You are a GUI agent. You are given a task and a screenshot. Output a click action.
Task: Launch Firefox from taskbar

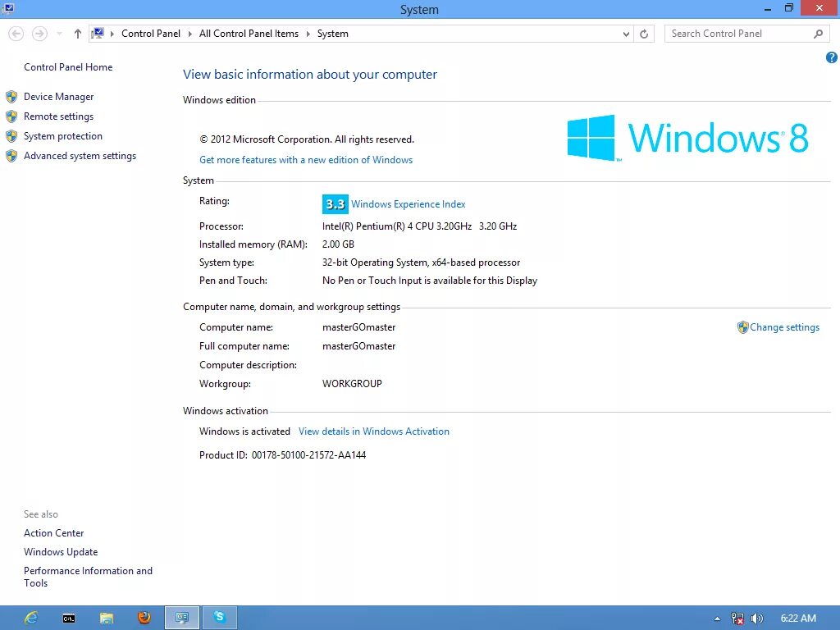click(x=144, y=618)
